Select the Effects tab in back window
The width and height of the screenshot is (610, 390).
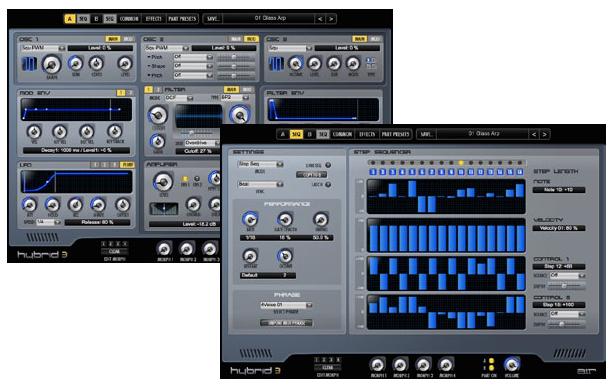(153, 19)
